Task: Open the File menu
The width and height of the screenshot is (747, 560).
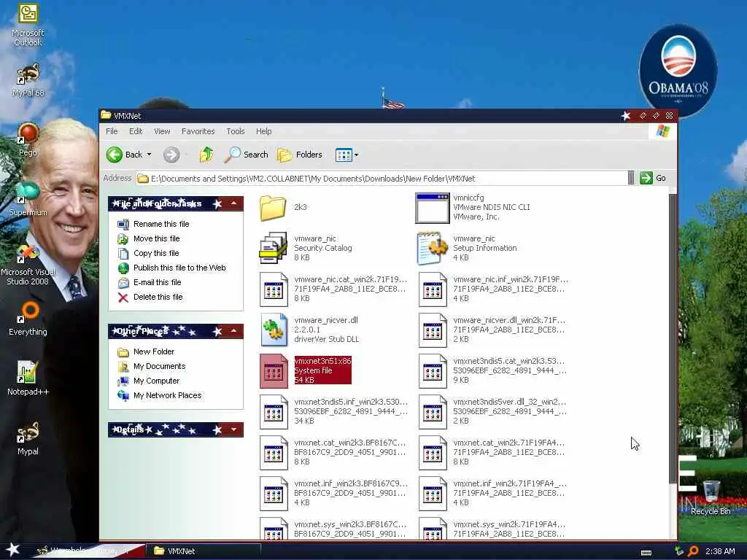Action: click(112, 131)
